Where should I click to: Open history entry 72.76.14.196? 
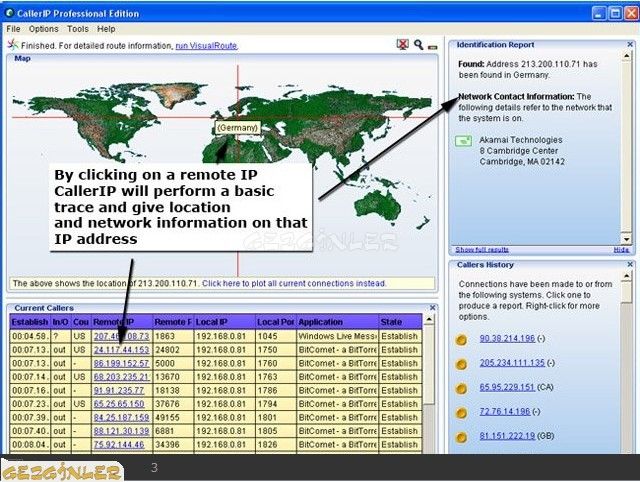coord(504,411)
